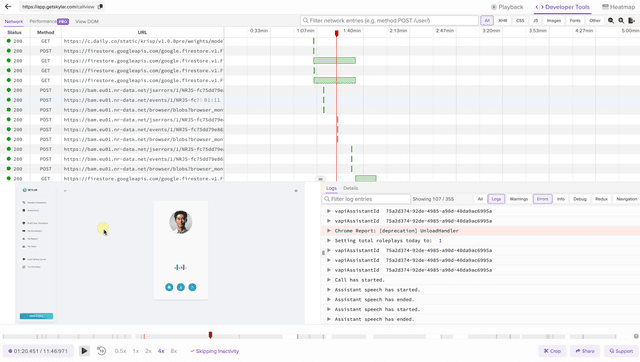Viewport: 640px width, 362px height.
Task: Expand the Setting total roleplays log entry
Action: click(329, 240)
